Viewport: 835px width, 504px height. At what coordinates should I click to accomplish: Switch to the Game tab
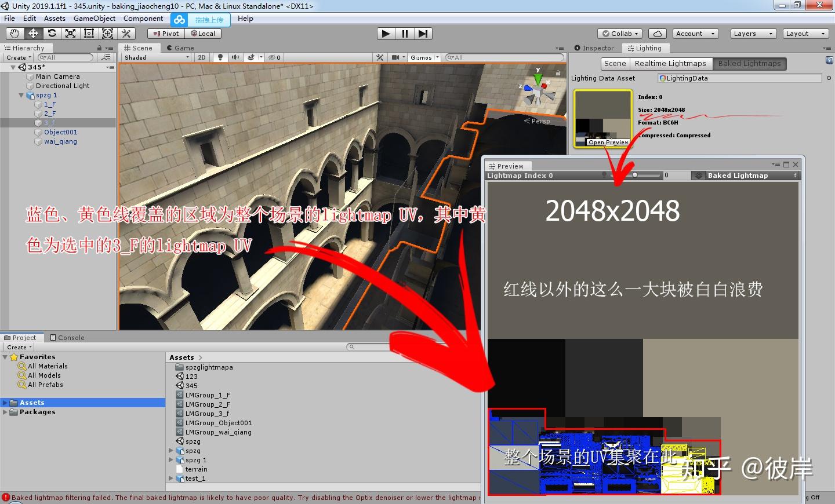click(x=180, y=48)
